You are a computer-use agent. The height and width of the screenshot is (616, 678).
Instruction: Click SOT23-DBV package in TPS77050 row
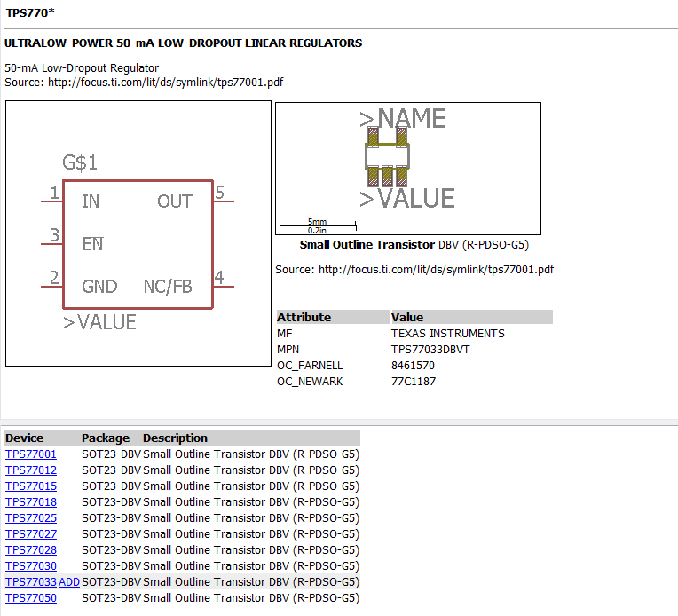pyautogui.click(x=111, y=598)
